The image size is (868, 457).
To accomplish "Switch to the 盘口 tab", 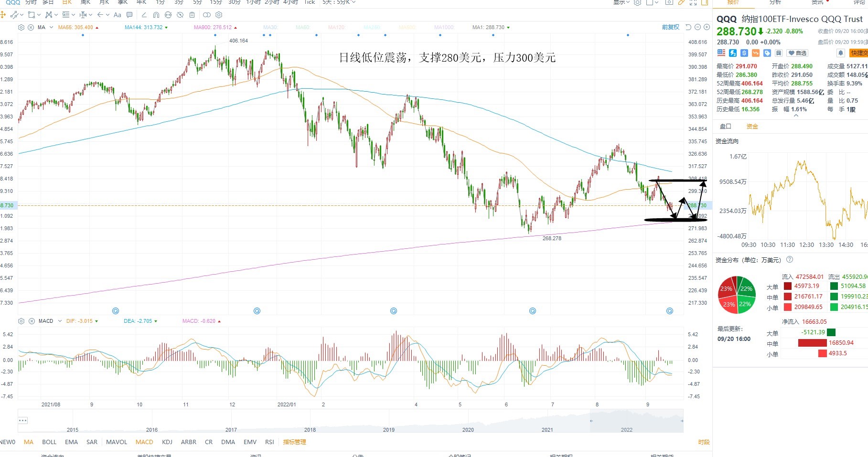I will (x=726, y=126).
